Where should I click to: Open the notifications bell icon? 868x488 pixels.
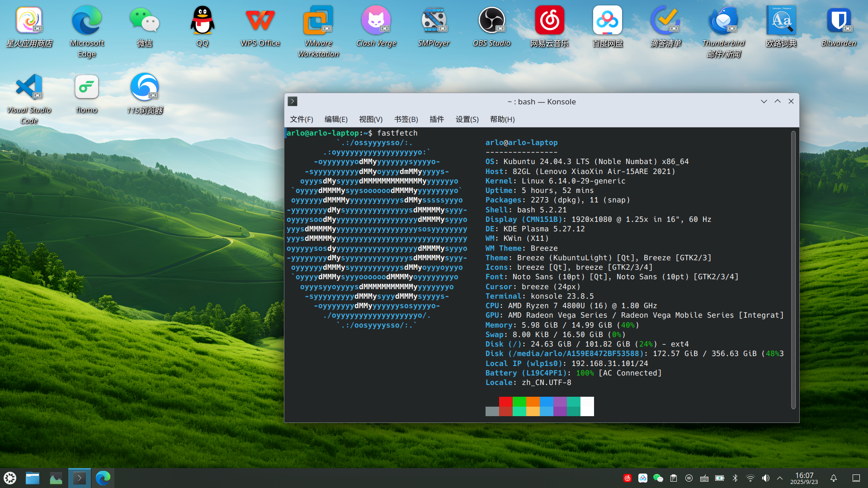[x=834, y=478]
